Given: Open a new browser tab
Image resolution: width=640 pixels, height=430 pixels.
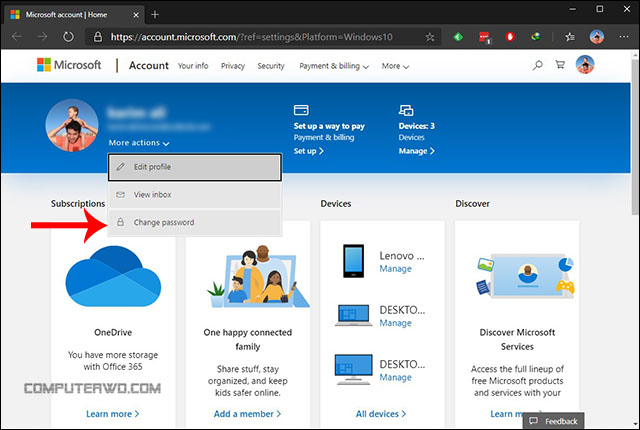Looking at the screenshot, I should 155,13.
